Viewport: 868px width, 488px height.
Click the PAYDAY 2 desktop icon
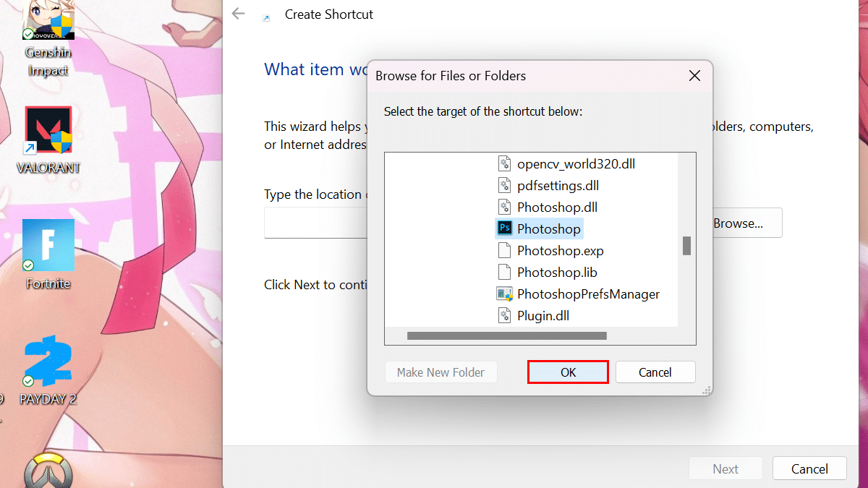[48, 361]
